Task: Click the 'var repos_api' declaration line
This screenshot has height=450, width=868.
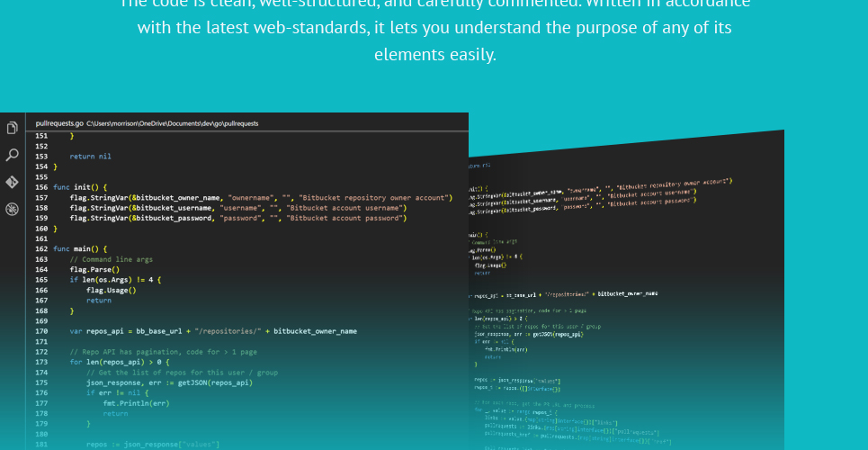Action: [x=213, y=331]
